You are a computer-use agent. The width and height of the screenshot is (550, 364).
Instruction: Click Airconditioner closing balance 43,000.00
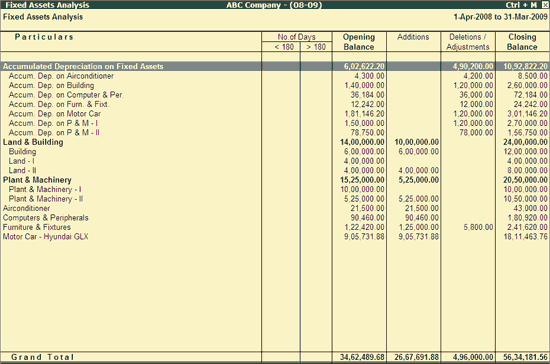click(x=530, y=208)
